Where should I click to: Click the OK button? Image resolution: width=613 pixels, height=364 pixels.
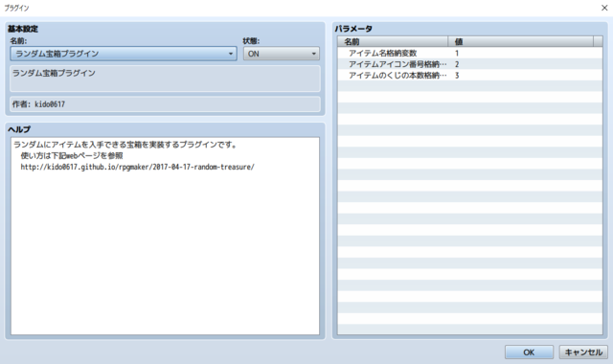point(529,353)
